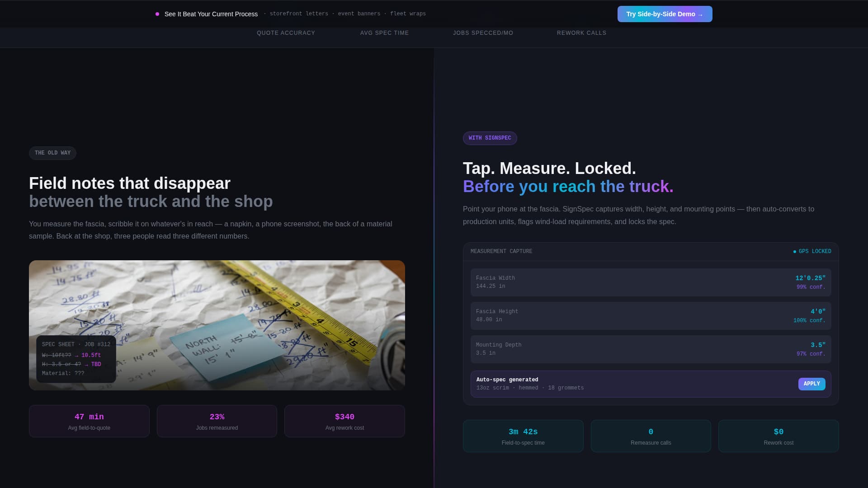Open the Mounting Depth measurement row
The image size is (868, 488).
(x=651, y=349)
